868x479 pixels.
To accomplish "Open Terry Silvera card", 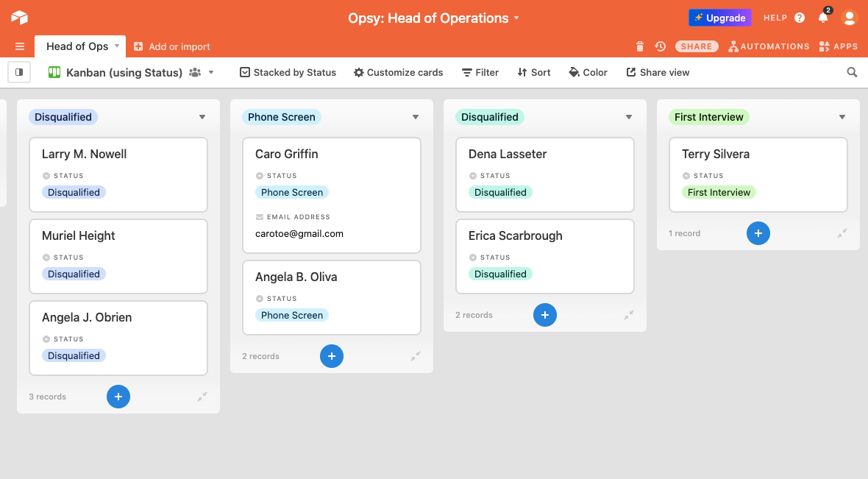I will pyautogui.click(x=758, y=175).
